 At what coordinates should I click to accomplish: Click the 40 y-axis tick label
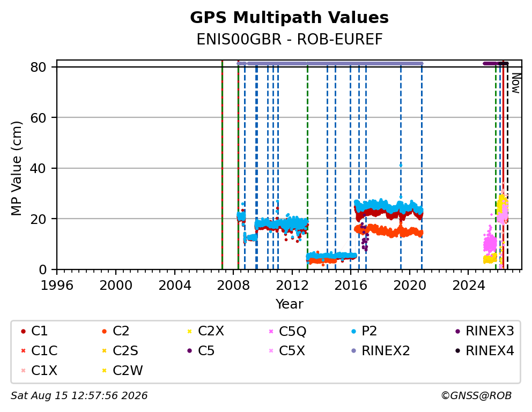pos(38,168)
